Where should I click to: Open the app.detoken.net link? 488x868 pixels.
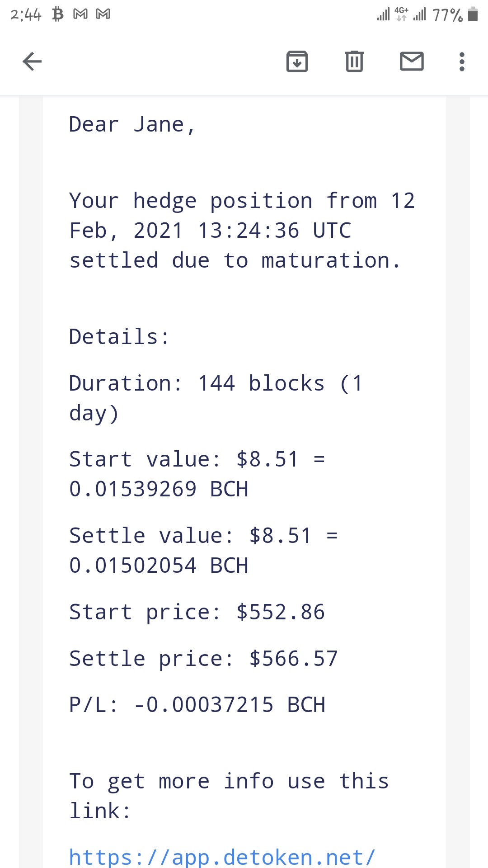(x=222, y=857)
